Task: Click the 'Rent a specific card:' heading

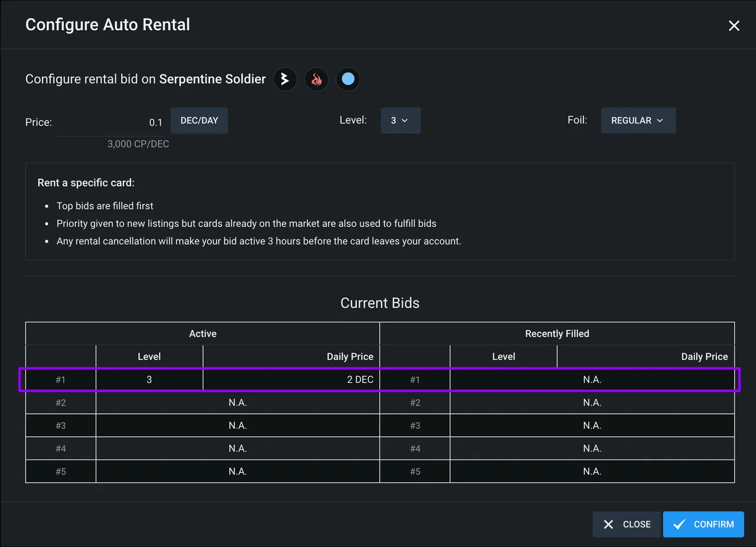Action: pyautogui.click(x=86, y=183)
